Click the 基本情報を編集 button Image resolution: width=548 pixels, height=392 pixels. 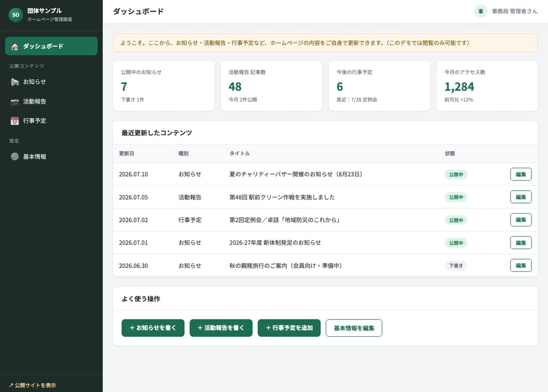pos(354,328)
